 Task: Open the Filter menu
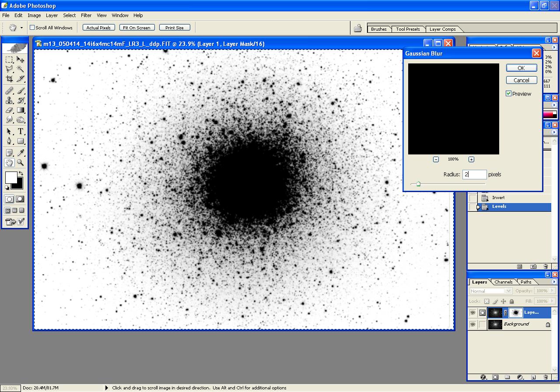pos(86,15)
